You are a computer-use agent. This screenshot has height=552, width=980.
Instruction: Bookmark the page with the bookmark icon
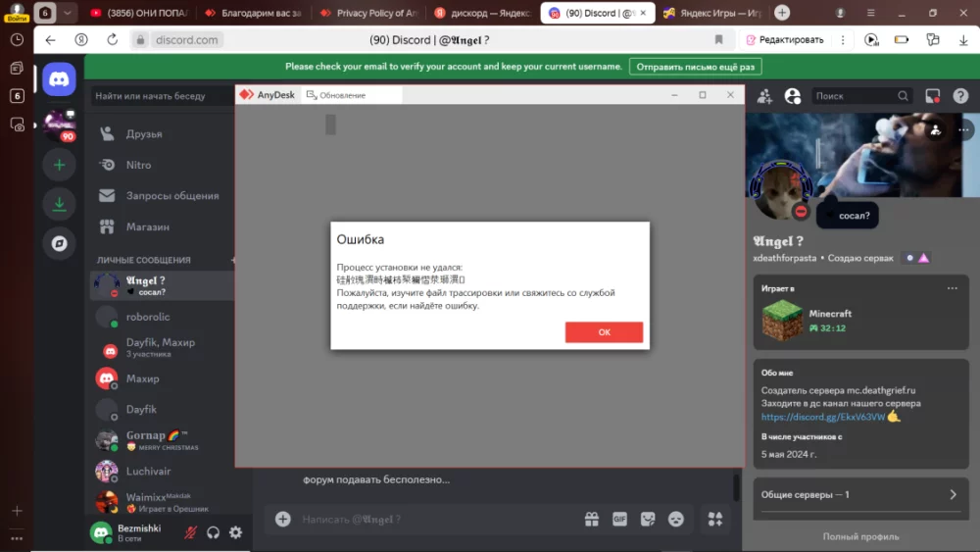tap(718, 40)
